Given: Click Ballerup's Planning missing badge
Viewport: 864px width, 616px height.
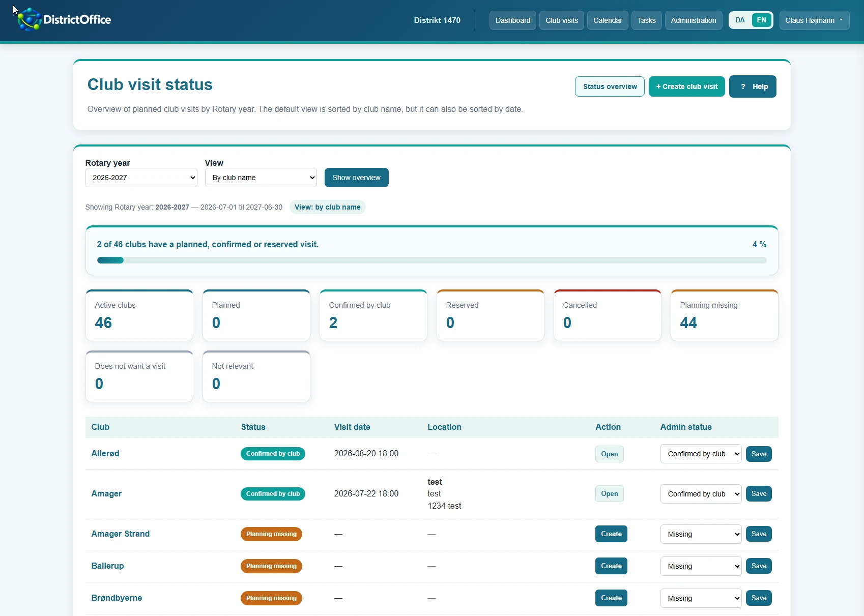Looking at the screenshot, I should (x=271, y=566).
